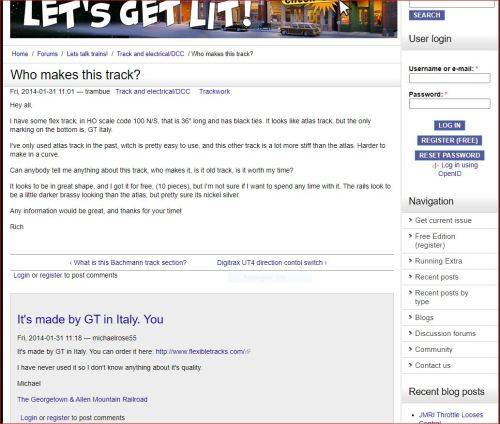Go to previous topic about Bachmann track section
Image resolution: width=500 pixels, height=424 pixels.
click(128, 263)
